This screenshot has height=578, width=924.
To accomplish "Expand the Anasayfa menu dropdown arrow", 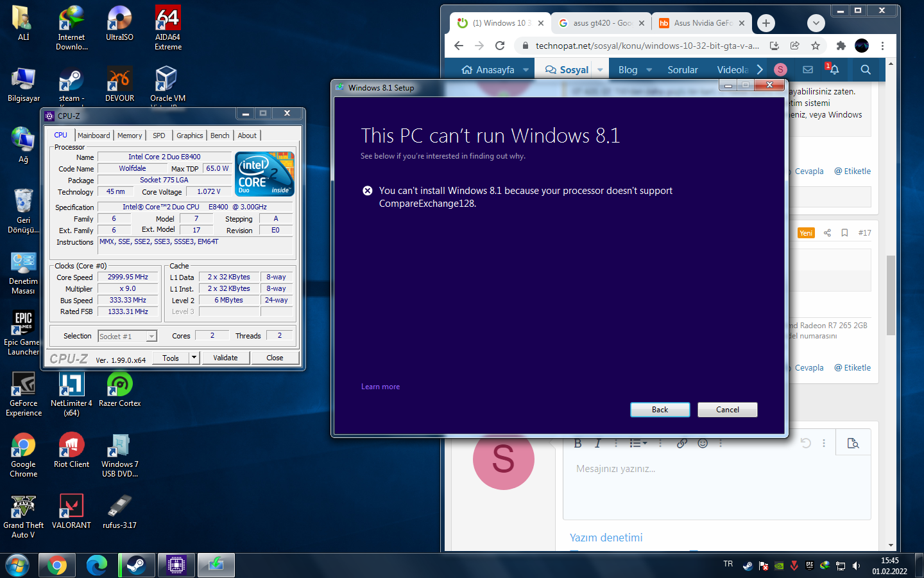I will coord(526,70).
